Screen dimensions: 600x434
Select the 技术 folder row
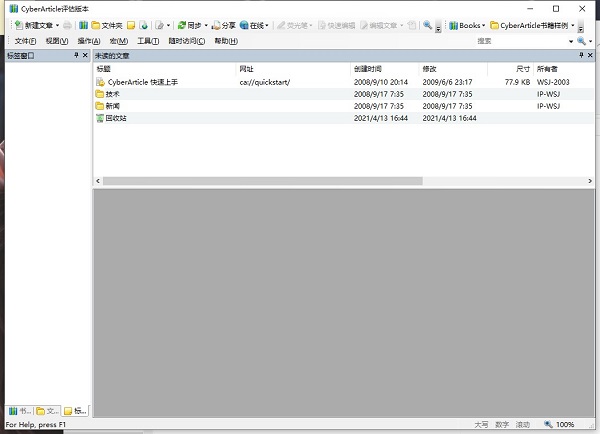[x=344, y=94]
